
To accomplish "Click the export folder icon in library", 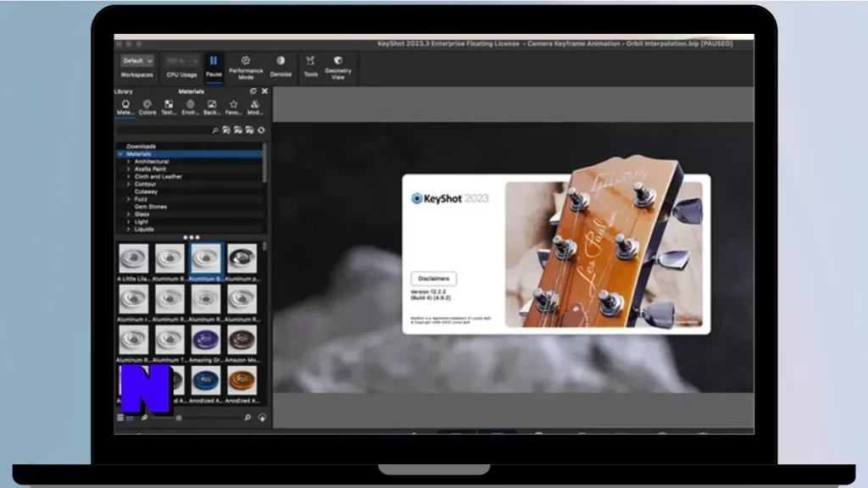I will click(x=250, y=130).
